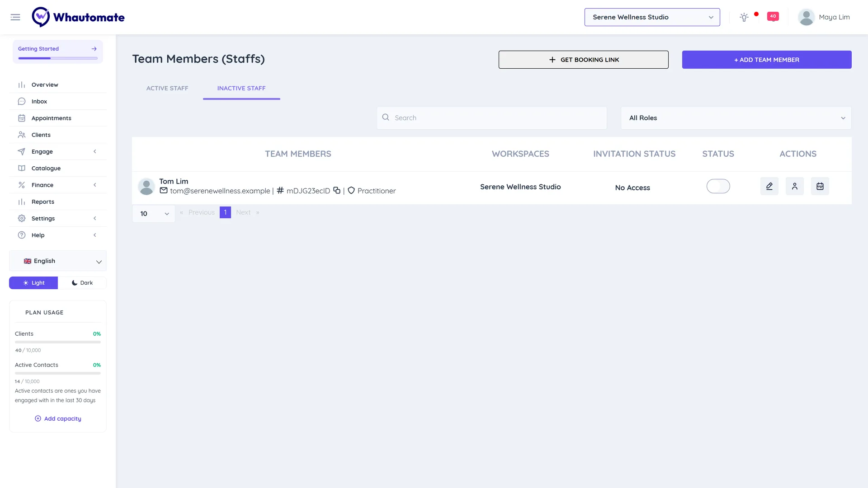This screenshot has height=488, width=868.
Task: Expand the Finance menu
Action: point(58,185)
